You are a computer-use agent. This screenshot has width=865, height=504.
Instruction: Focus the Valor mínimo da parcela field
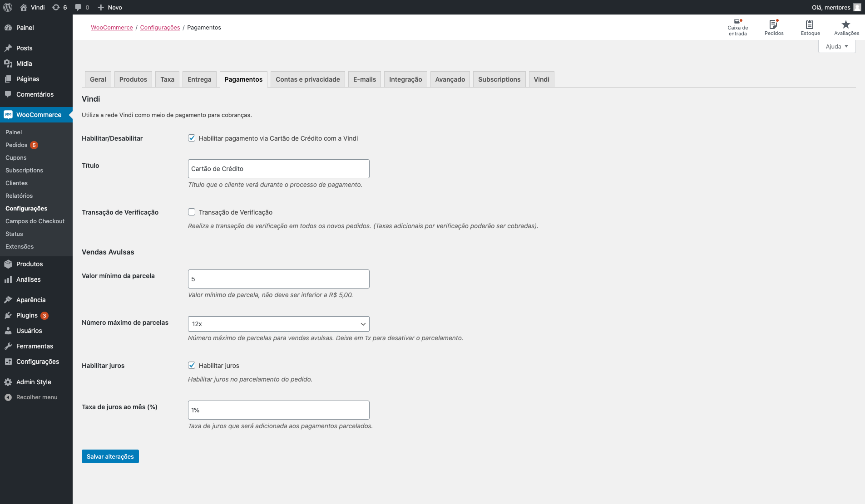click(x=279, y=279)
